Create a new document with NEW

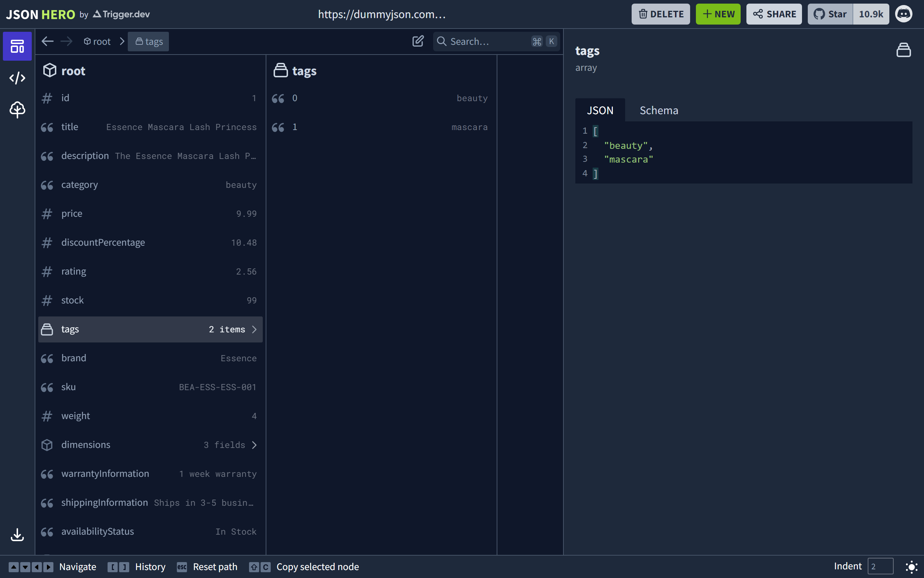tap(718, 14)
